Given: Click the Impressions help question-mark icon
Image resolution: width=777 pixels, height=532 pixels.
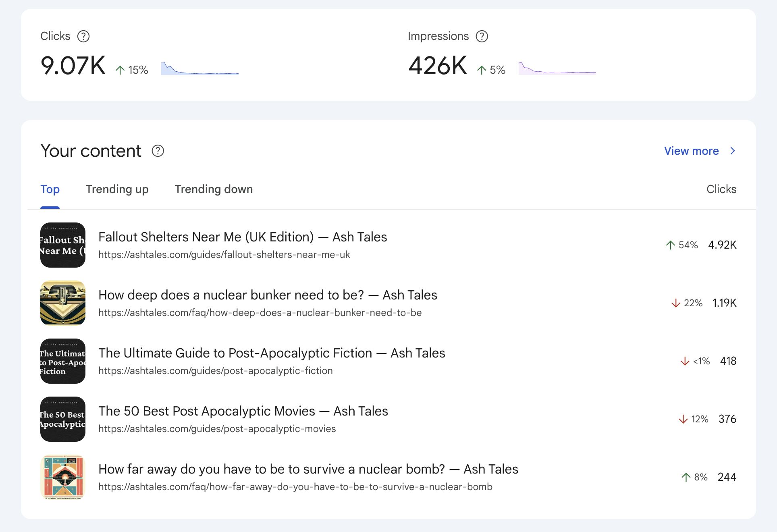Looking at the screenshot, I should coord(482,36).
